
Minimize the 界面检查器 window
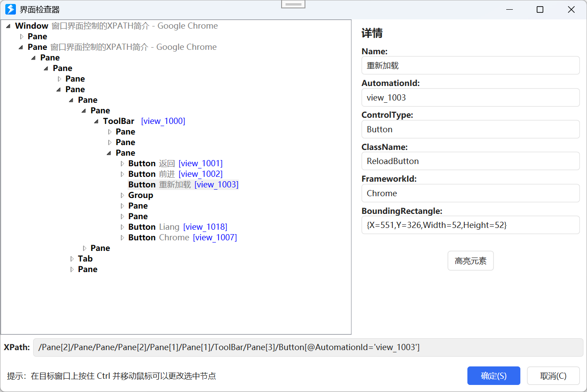pyautogui.click(x=509, y=10)
